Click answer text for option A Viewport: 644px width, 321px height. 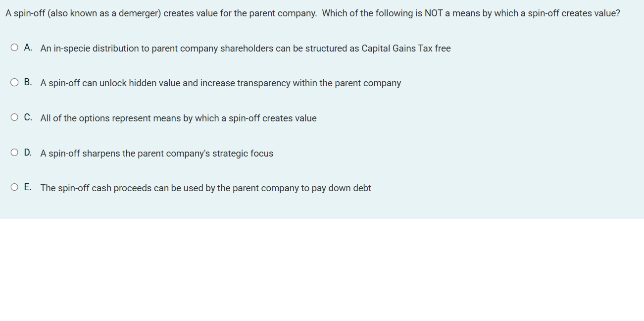[246, 49]
